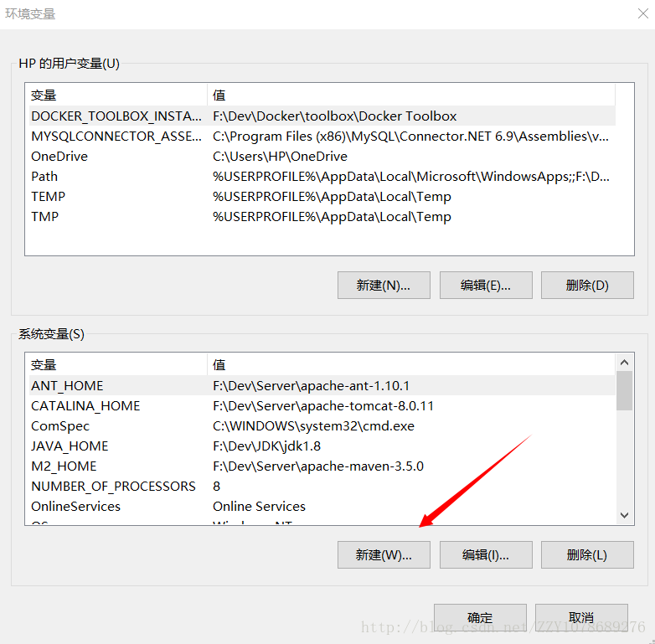655x644 pixels.
Task: Cancel with the 取消 button
Action: tap(581, 617)
